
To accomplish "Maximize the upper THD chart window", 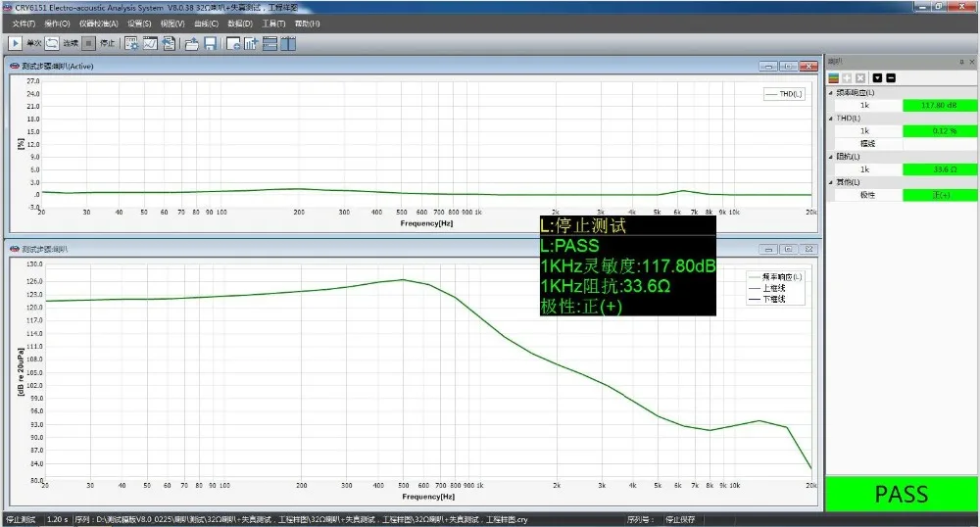I will 789,67.
